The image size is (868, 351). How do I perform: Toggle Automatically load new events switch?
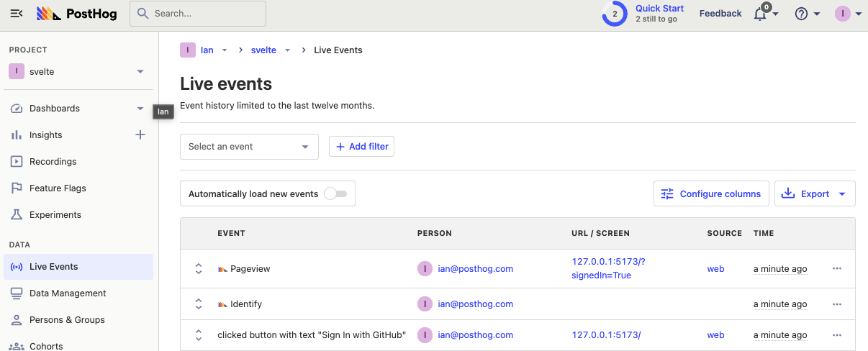coord(335,194)
